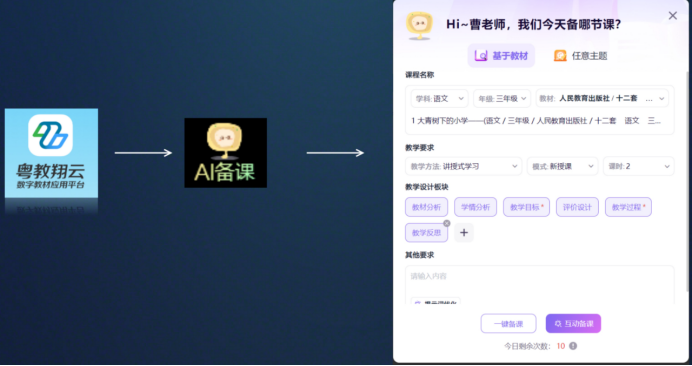
Task: Open the 模式 新授课 dropdown
Action: 562,166
